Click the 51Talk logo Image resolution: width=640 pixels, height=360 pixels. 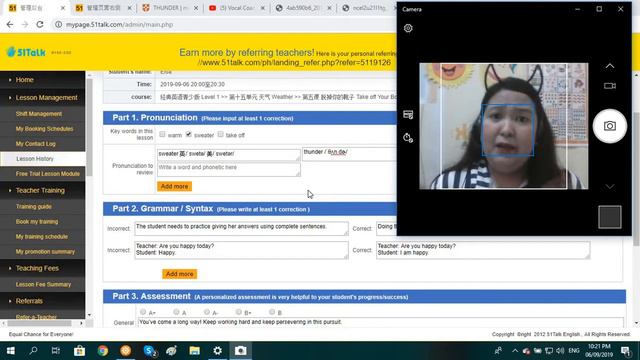[27, 52]
